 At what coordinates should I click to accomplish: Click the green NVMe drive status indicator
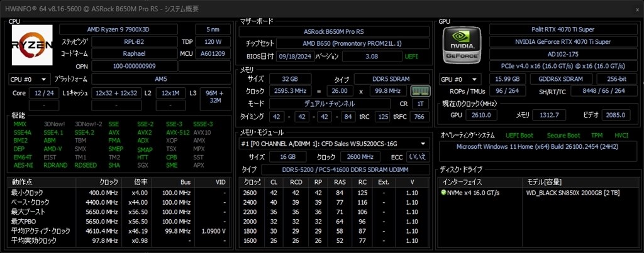444,192
